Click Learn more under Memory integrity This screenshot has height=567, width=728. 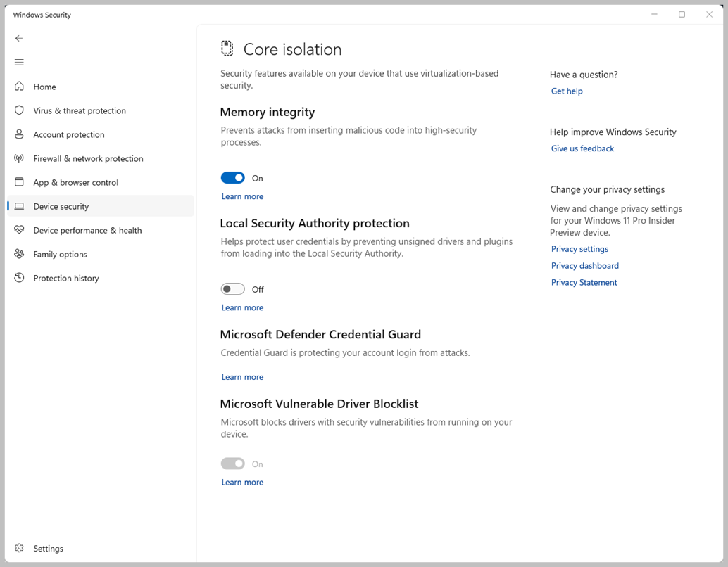point(242,196)
